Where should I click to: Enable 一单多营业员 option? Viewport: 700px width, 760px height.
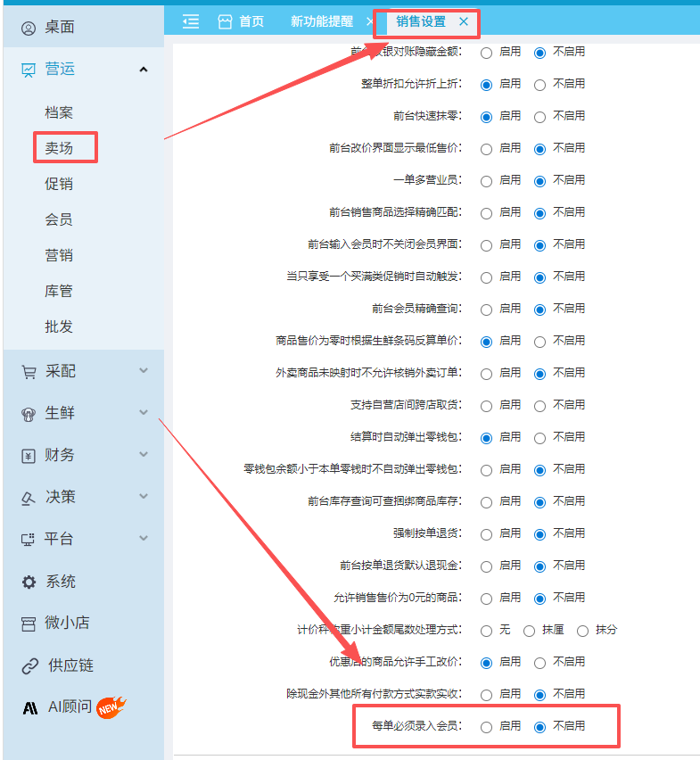coord(486,181)
